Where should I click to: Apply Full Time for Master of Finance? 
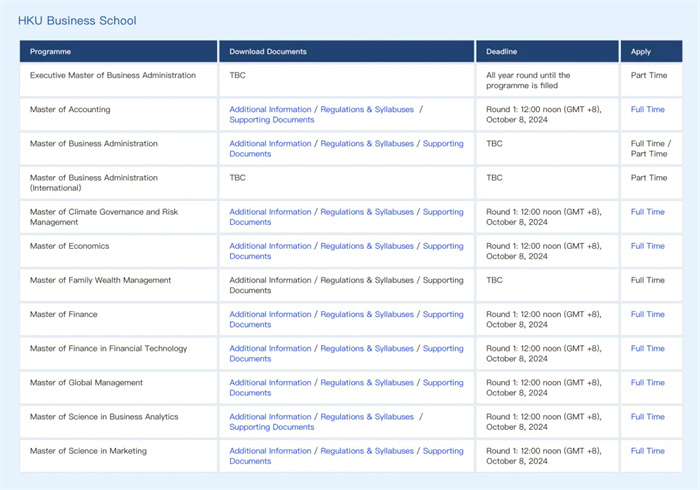coord(647,314)
